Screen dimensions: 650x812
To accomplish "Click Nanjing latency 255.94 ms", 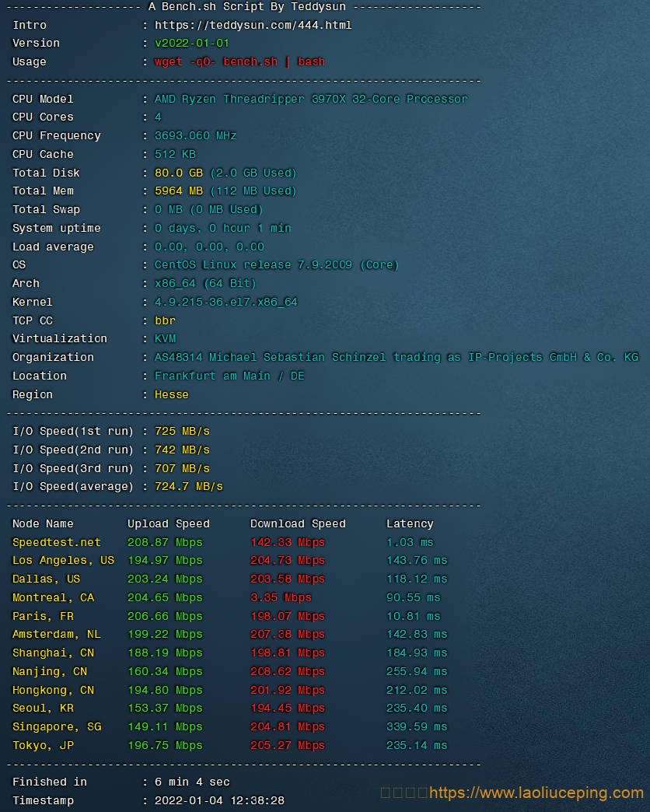I will [417, 672].
